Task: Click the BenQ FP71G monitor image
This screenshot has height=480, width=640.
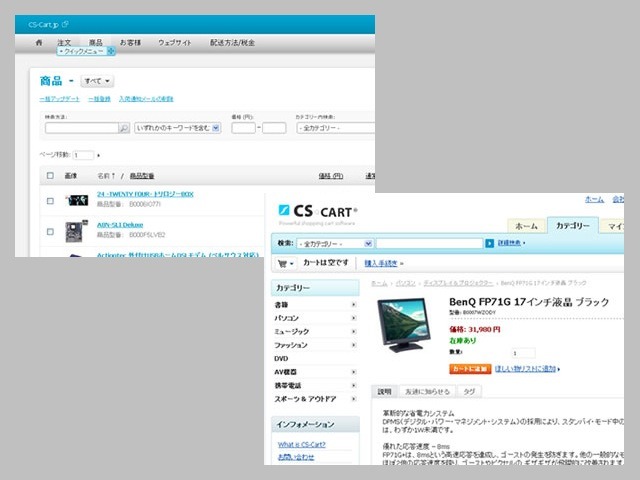Action: pyautogui.click(x=404, y=325)
